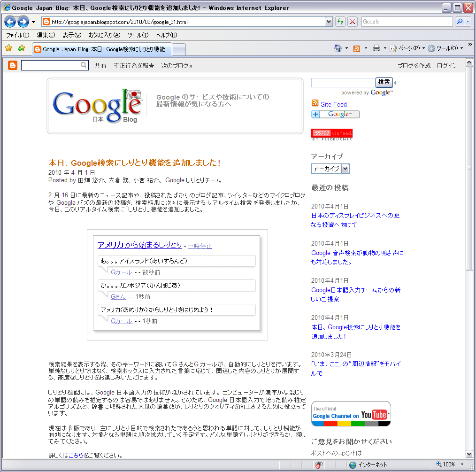Image resolution: width=476 pixels, height=472 pixels.
Task: Click the orange Blogger logo icon
Action: (13, 65)
